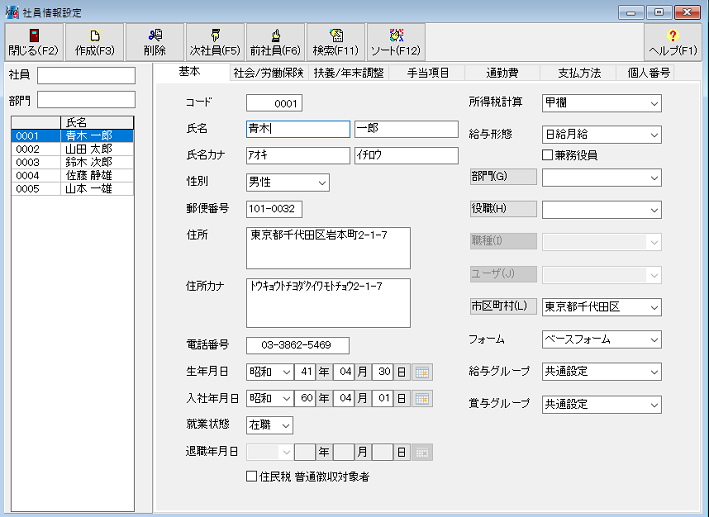Open help with ヘルプ(F1) icon
Screen dimensions: 709x517
[673, 42]
